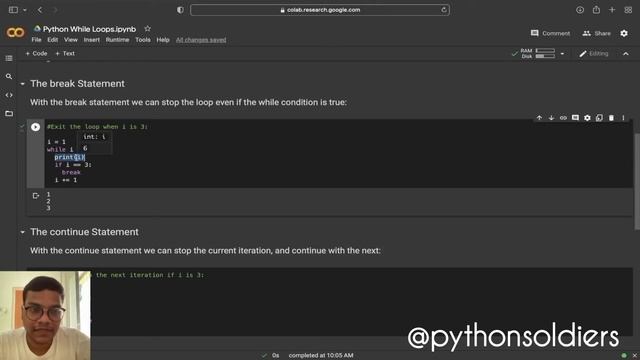Reload page button in Safari address bar
The image size is (640, 360).
[444, 10]
